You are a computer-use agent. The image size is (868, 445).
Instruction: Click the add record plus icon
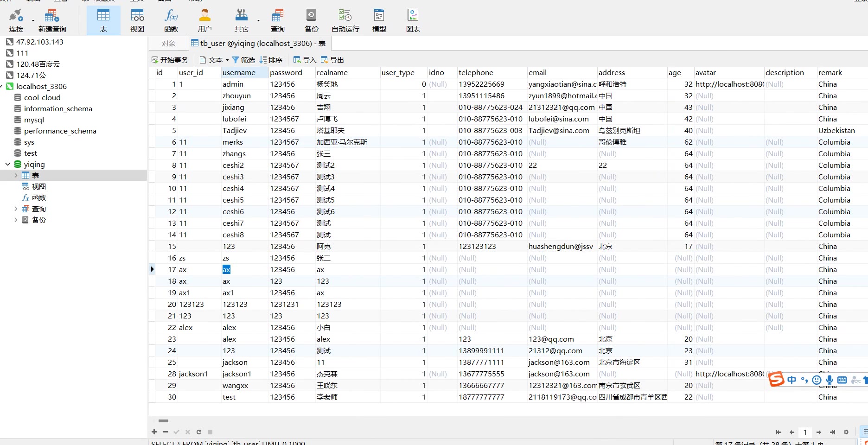click(x=154, y=432)
